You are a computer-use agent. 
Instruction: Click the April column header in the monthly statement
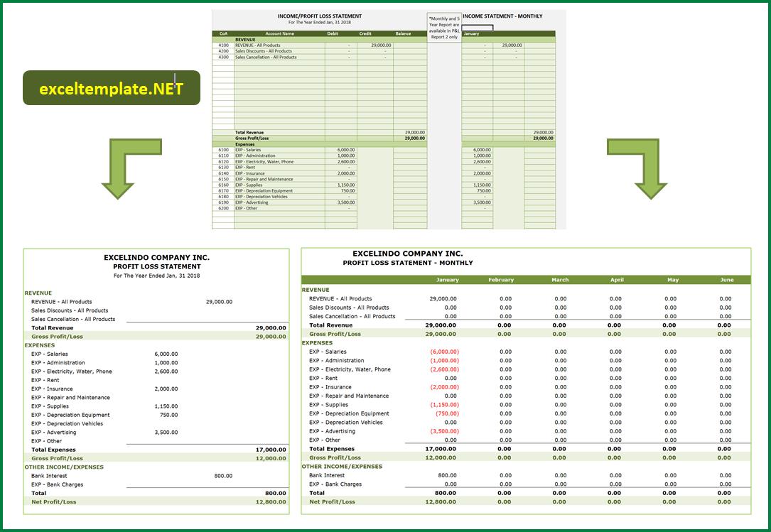617,280
